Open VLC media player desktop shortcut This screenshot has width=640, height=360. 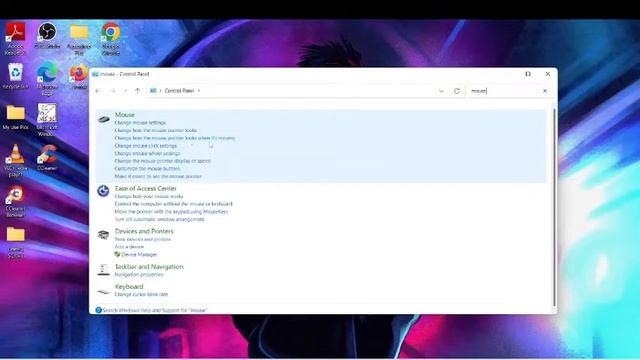click(x=16, y=161)
